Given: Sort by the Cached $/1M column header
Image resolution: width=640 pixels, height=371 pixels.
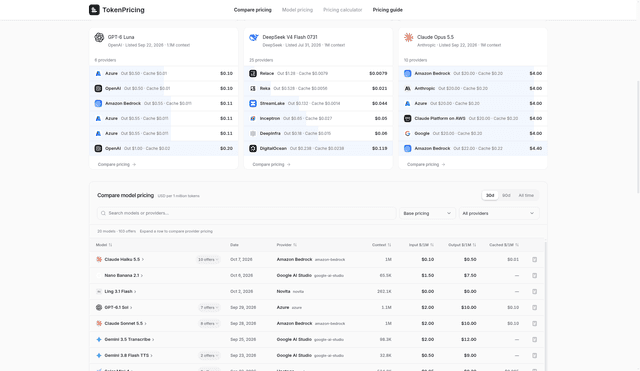Looking at the screenshot, I should click(x=504, y=245).
